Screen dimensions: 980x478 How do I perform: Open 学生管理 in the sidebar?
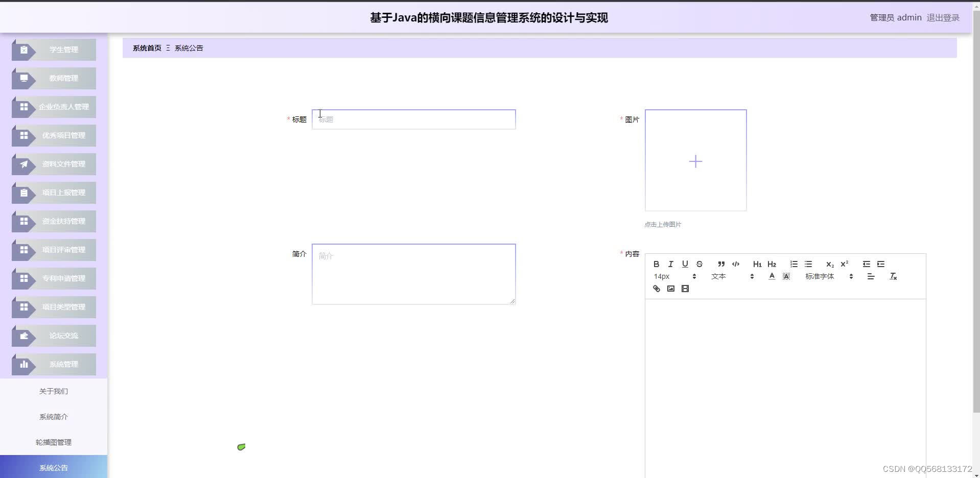click(54, 50)
